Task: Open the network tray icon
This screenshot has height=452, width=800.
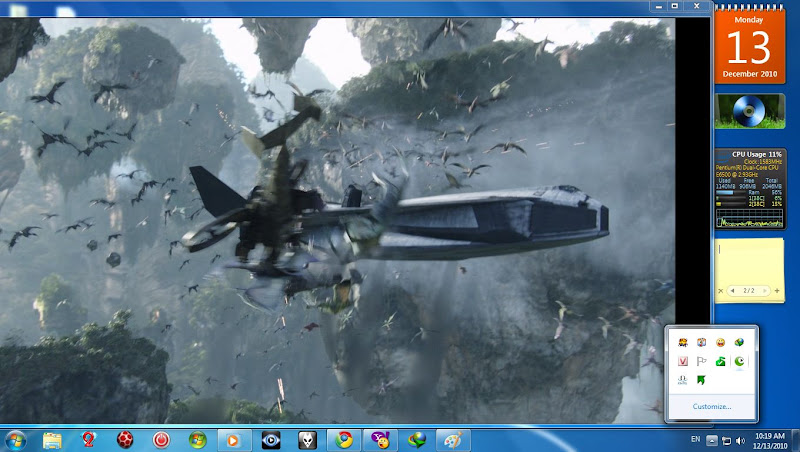Action: (726, 440)
